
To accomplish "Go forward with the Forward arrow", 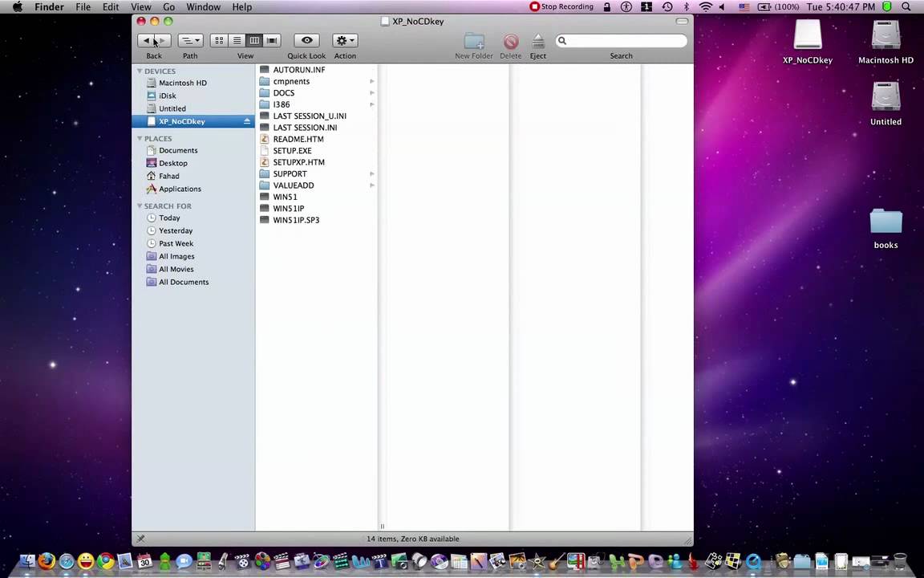I will coord(163,41).
